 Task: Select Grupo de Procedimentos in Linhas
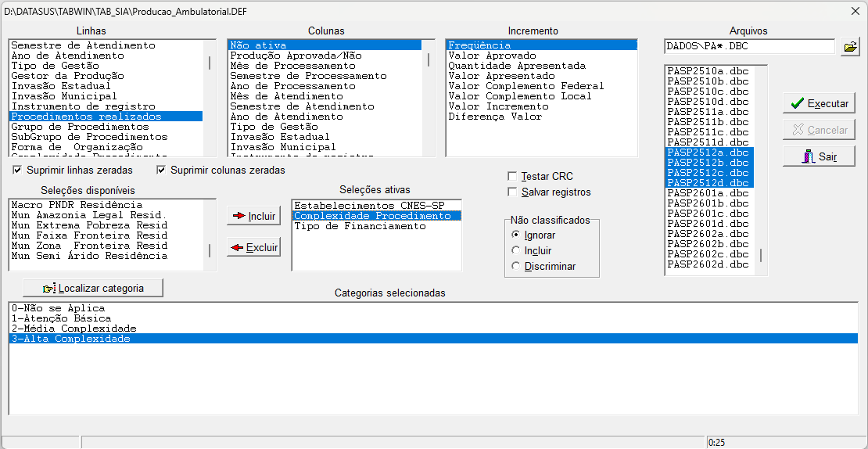[106, 126]
